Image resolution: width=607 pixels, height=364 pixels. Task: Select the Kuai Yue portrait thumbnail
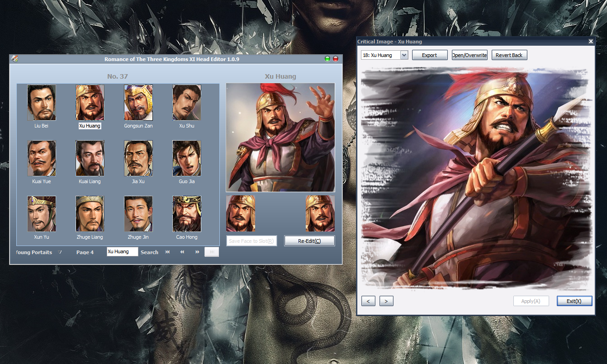coord(41,158)
